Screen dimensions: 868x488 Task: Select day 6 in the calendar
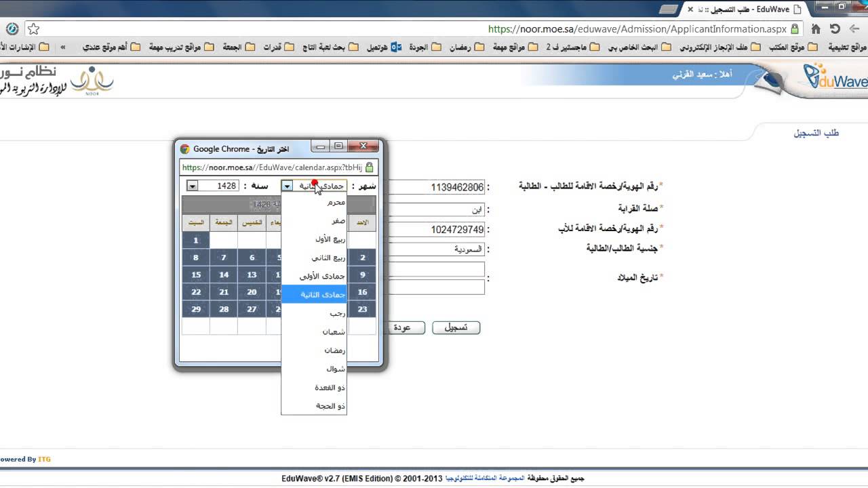click(252, 258)
